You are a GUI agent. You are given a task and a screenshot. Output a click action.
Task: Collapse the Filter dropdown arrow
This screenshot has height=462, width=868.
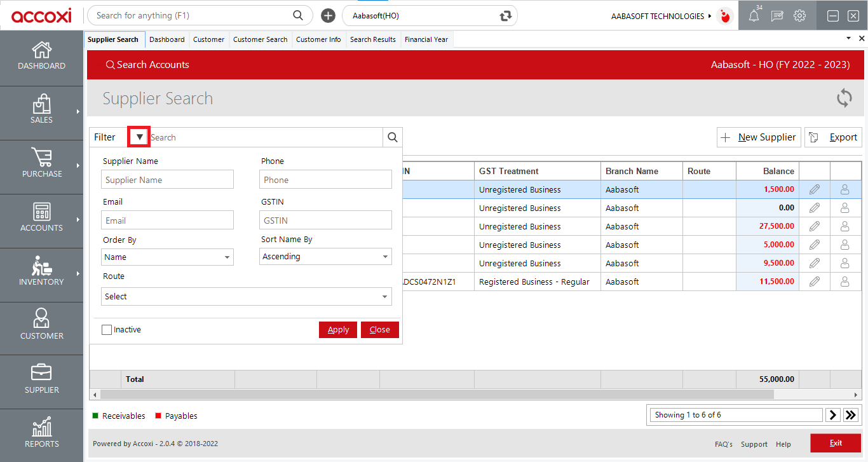click(x=139, y=137)
